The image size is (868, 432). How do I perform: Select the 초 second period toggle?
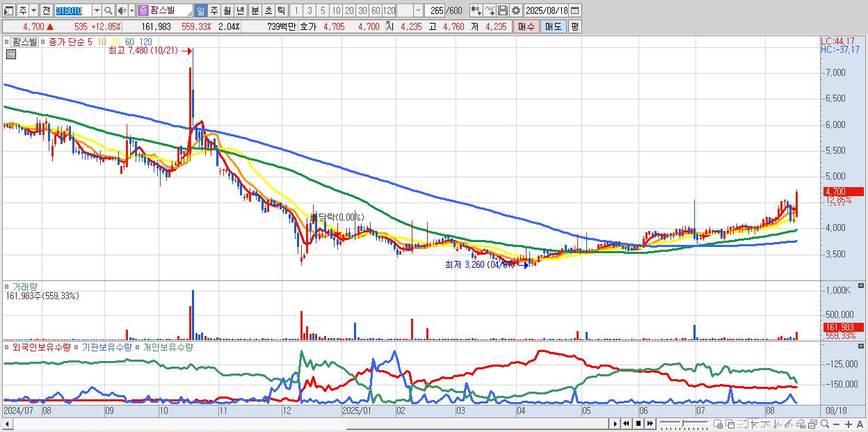pyautogui.click(x=268, y=10)
